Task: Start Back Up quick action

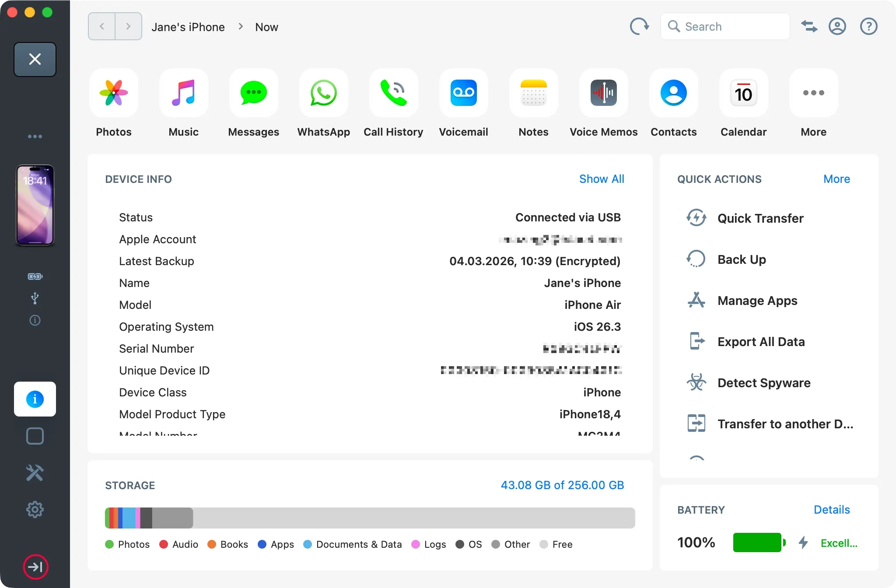Action: (741, 259)
